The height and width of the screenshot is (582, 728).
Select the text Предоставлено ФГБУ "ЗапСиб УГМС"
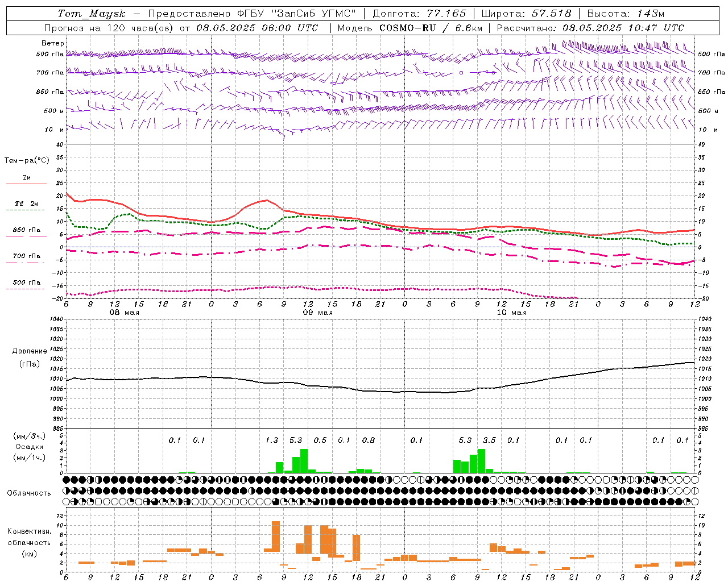click(252, 14)
